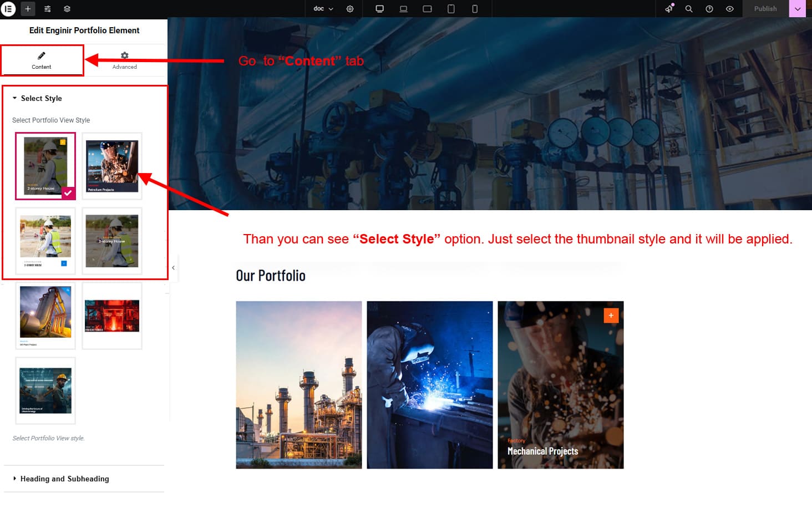Open the Publish options arrow dropdown
The width and height of the screenshot is (812, 523).
(798, 9)
